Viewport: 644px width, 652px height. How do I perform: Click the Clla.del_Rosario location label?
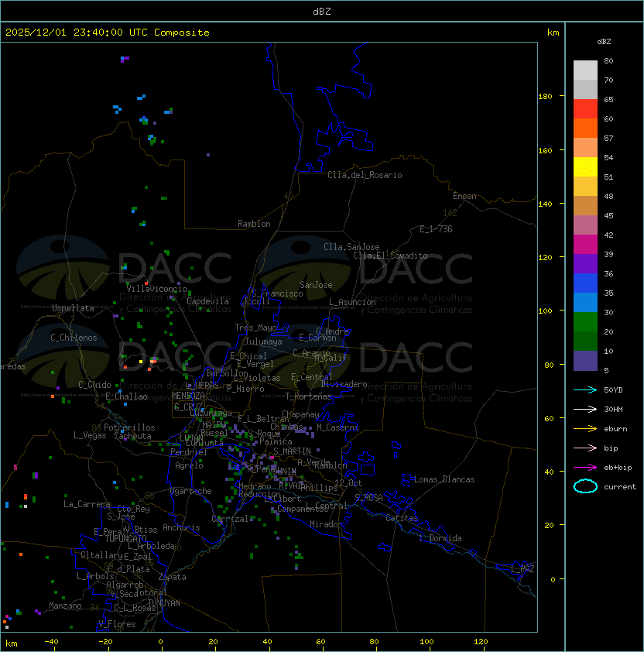pyautogui.click(x=365, y=175)
